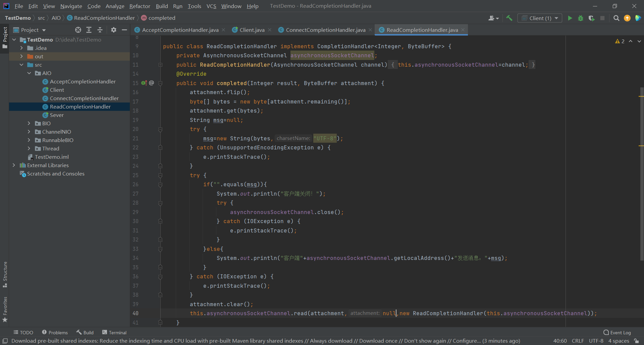The width and height of the screenshot is (644, 345).
Task: Click the editor vertical scrollbar
Action: click(642, 174)
